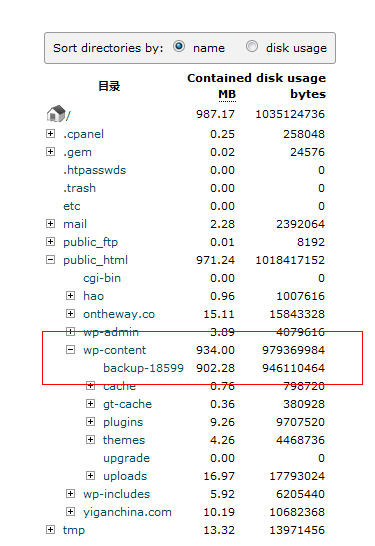Image resolution: width=375 pixels, height=546 pixels.
Task: Open the tmp directory link
Action: point(74,530)
